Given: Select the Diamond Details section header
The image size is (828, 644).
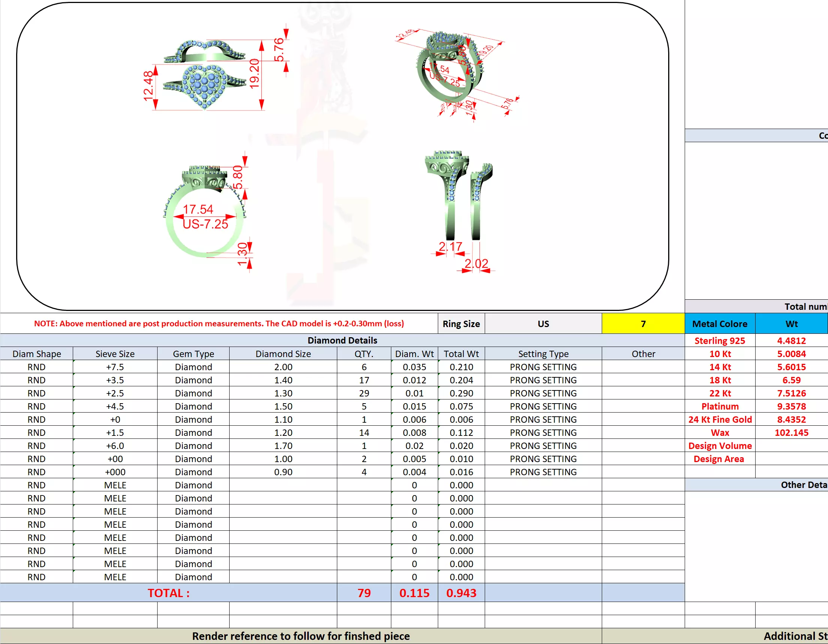Looking at the screenshot, I should (x=342, y=341).
